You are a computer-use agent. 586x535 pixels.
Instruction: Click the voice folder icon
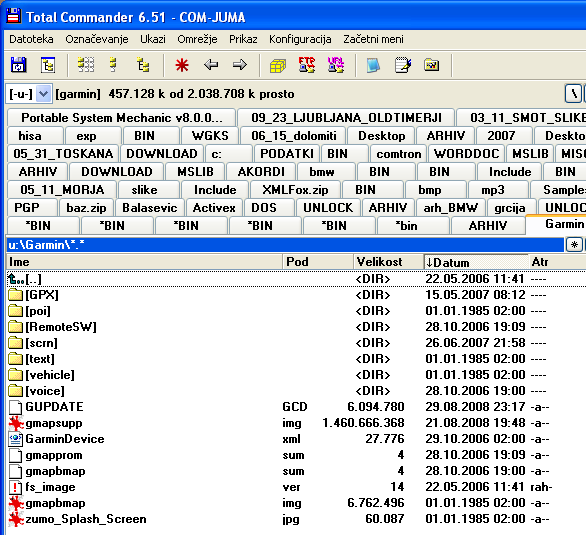[15, 391]
